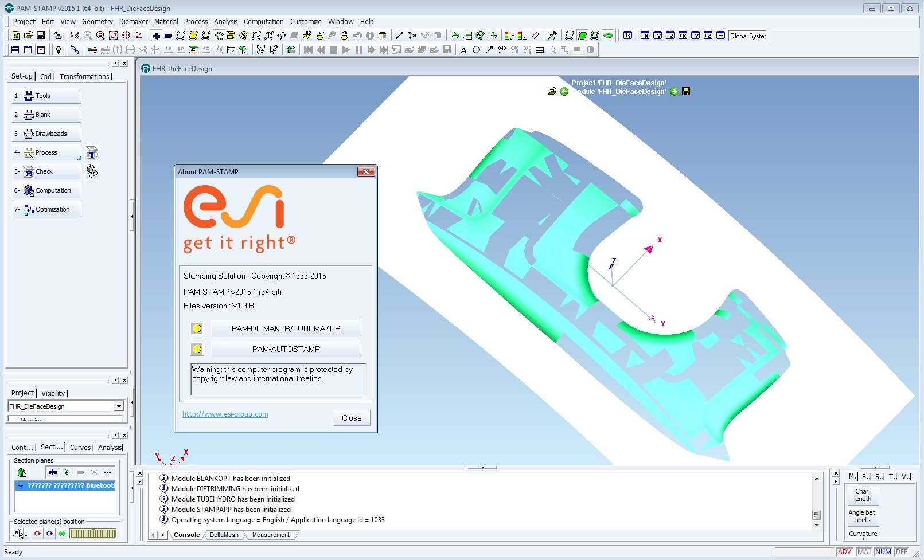The width and height of the screenshot is (924, 560).
Task: Click the Save project icon in toolbar
Action: pos(41,36)
